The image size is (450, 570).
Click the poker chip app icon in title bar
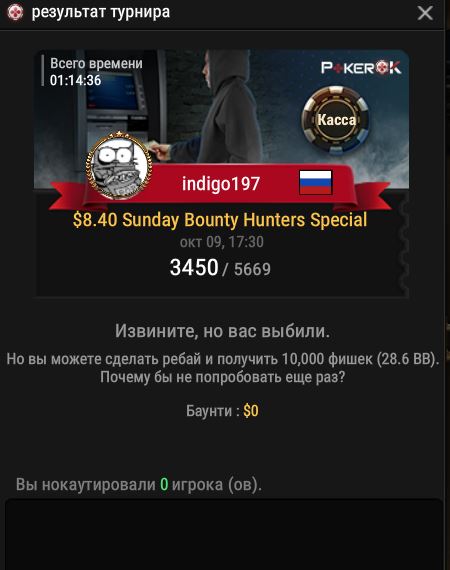point(15,12)
